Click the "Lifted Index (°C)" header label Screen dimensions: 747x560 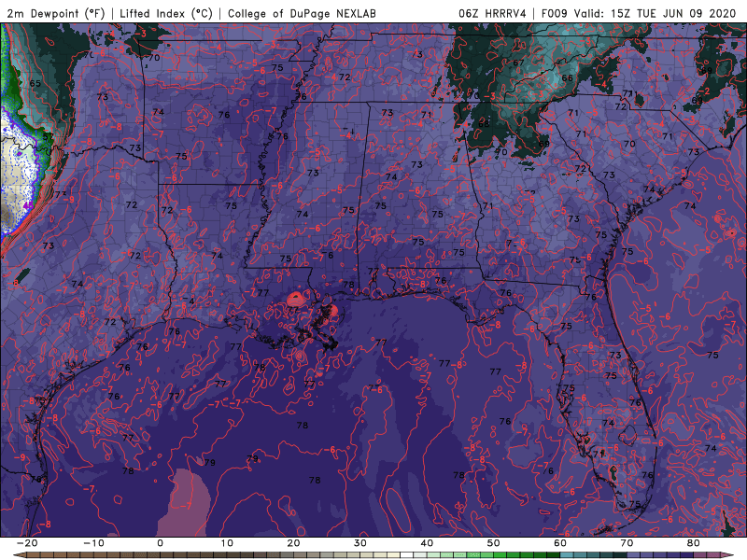pos(166,14)
